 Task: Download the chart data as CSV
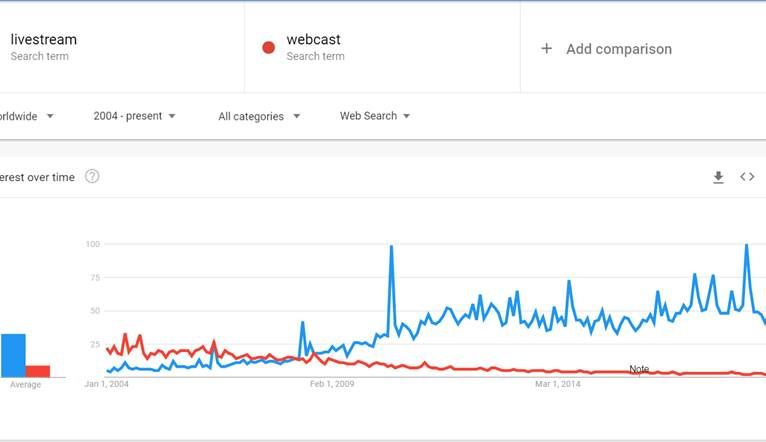click(718, 177)
